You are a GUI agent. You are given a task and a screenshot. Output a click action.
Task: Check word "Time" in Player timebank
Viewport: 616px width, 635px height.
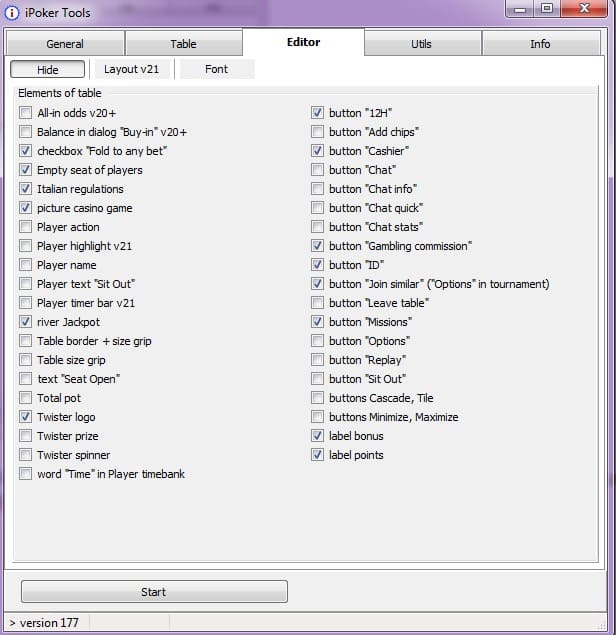(26, 474)
